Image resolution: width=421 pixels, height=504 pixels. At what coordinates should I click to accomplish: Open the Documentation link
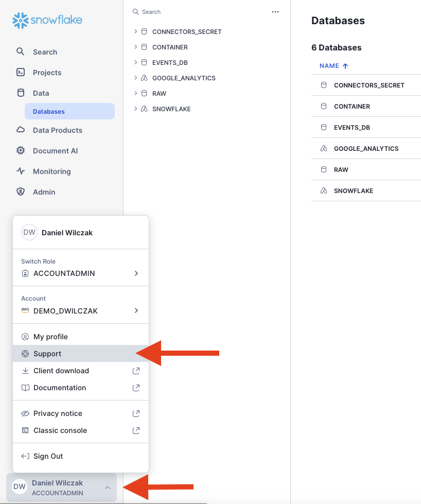[x=60, y=388]
